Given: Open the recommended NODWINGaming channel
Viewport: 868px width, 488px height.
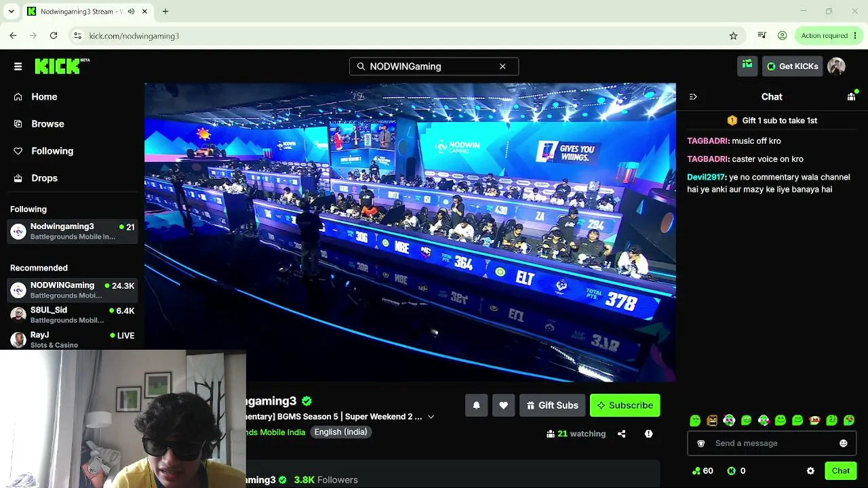Looking at the screenshot, I should 72,290.
